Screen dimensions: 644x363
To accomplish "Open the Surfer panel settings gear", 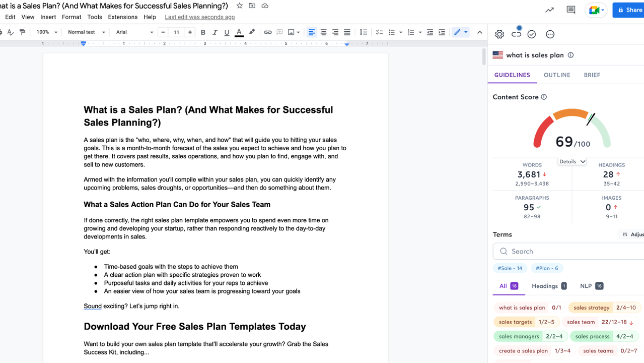I will (x=499, y=34).
